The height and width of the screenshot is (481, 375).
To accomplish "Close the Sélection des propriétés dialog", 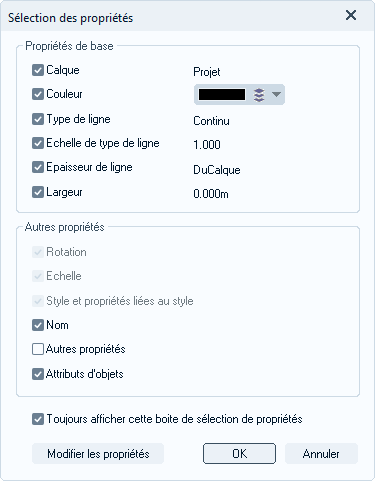I will tap(351, 15).
